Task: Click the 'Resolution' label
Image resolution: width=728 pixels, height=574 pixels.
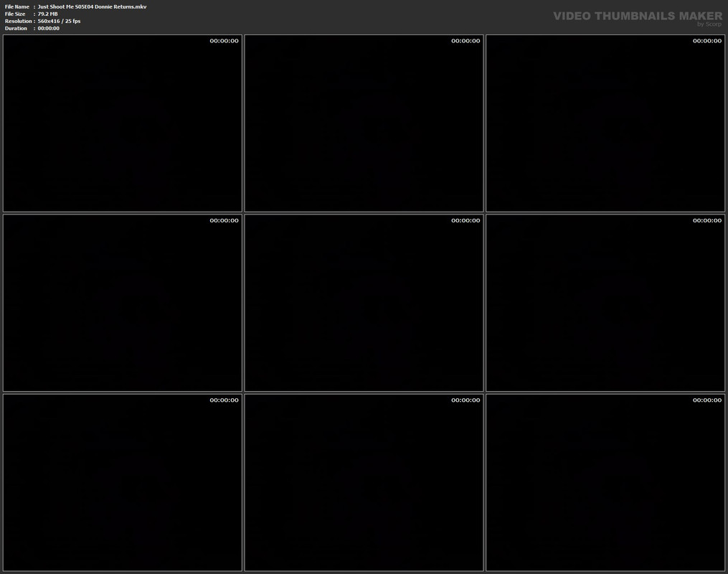Action: tap(19, 22)
